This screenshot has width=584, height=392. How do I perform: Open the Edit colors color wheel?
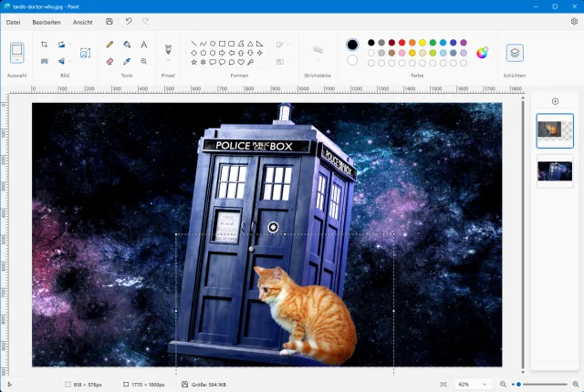482,53
